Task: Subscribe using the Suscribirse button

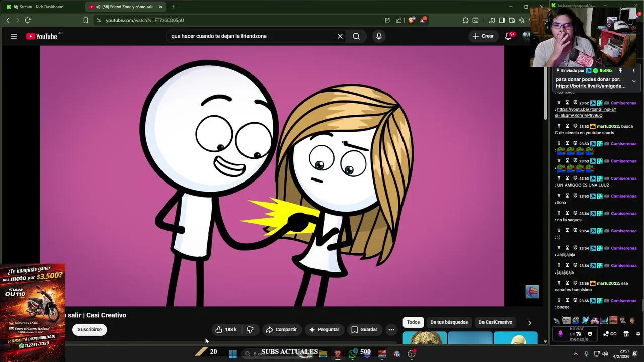Action: (x=90, y=330)
